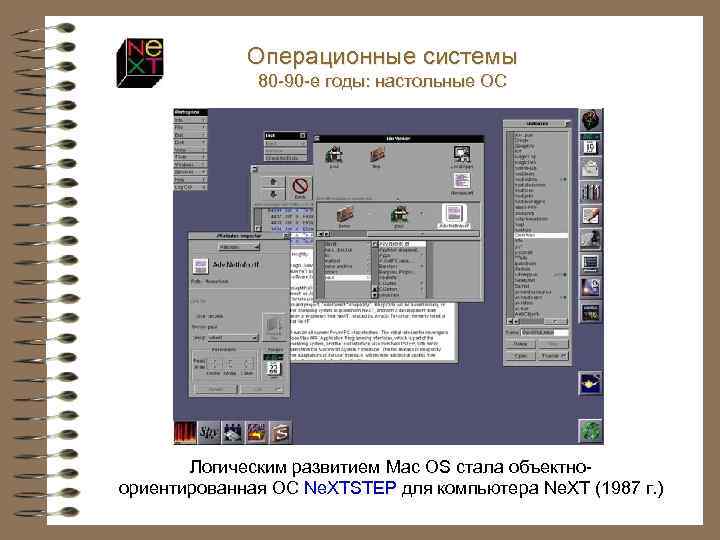720x540 pixels.
Task: Click the document icon in the Inspector panel
Action: coord(200,266)
